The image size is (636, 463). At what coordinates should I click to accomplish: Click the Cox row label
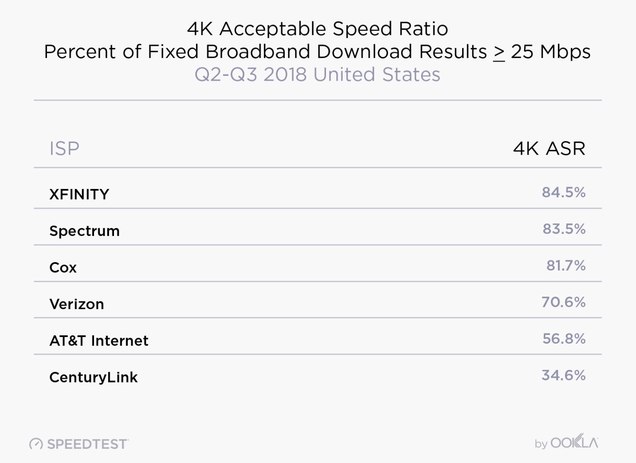pos(63,267)
